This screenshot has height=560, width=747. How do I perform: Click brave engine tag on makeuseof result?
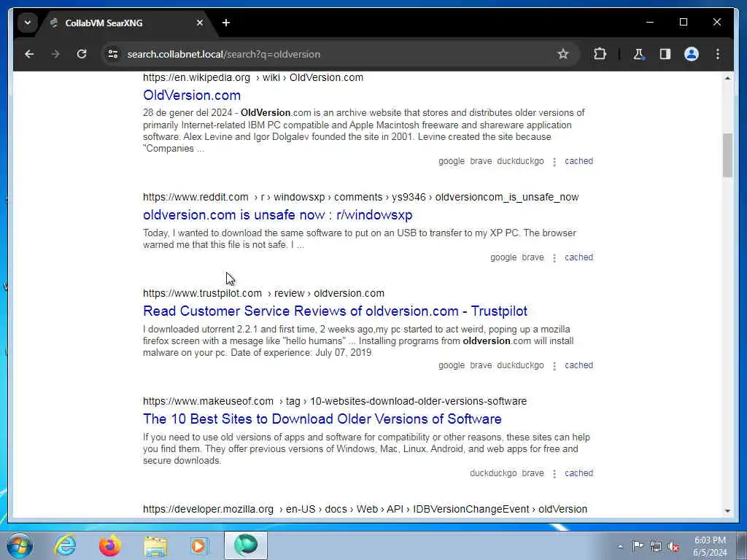click(x=533, y=473)
